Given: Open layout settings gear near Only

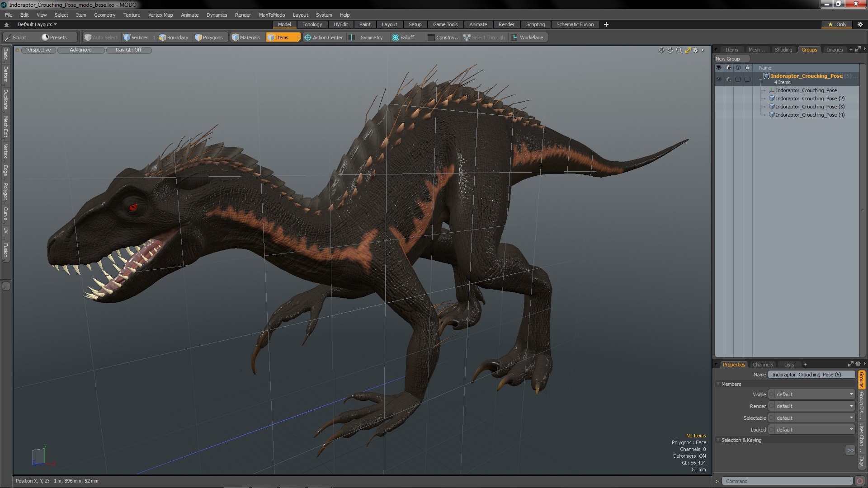Looking at the screenshot, I should tap(860, 24).
